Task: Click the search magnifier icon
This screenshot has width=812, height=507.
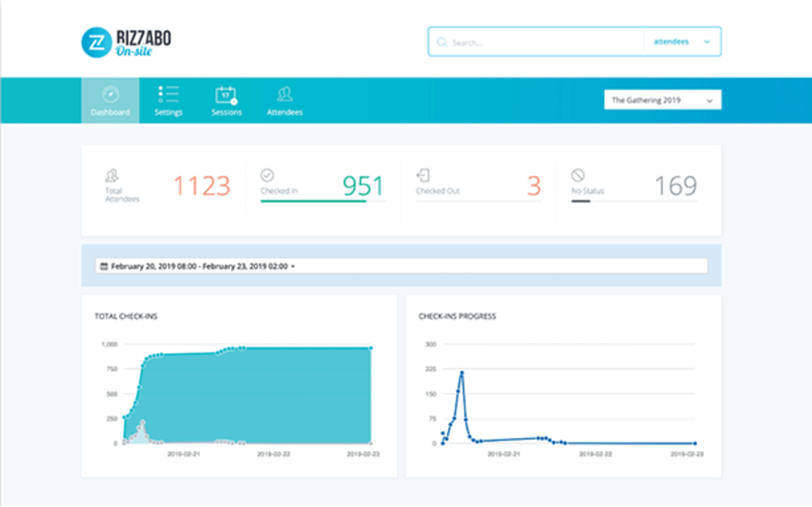Action: tap(443, 42)
